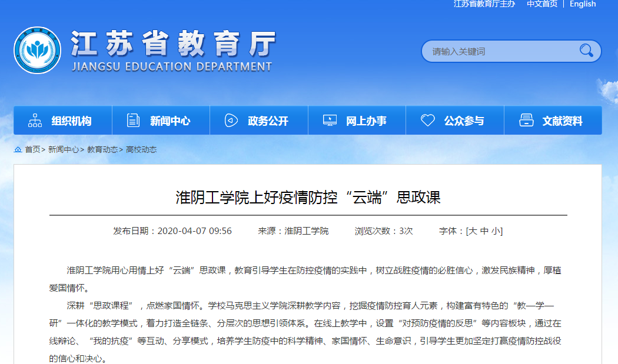This screenshot has height=364, width=618.
Task: Click the 中文首页 link
Action: 541,4
